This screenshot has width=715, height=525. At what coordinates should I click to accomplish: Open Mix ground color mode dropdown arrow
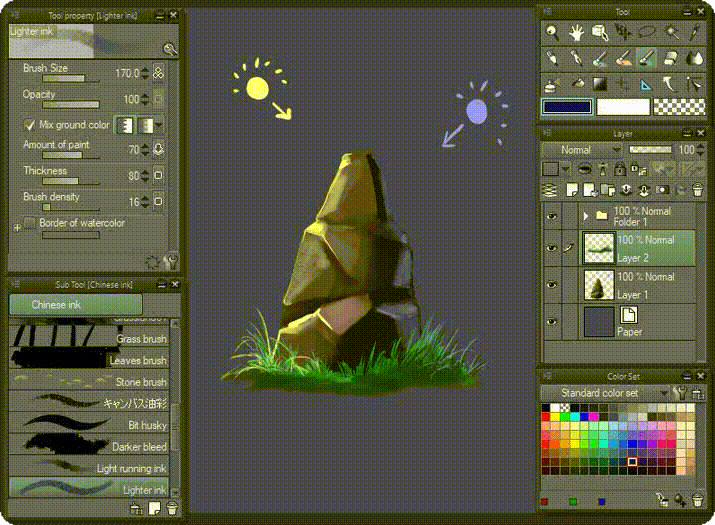[x=159, y=125]
